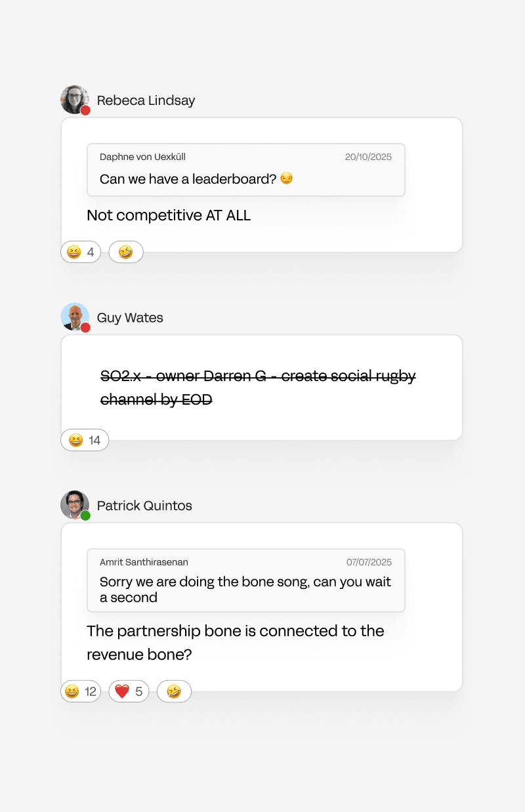The height and width of the screenshot is (812, 525).
Task: Click the Patrick Quintos name label
Action: [144, 506]
